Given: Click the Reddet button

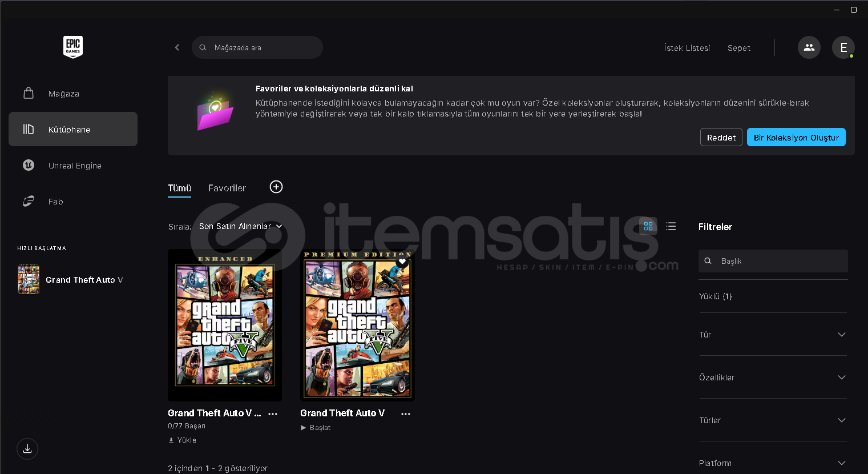Looking at the screenshot, I should [721, 137].
